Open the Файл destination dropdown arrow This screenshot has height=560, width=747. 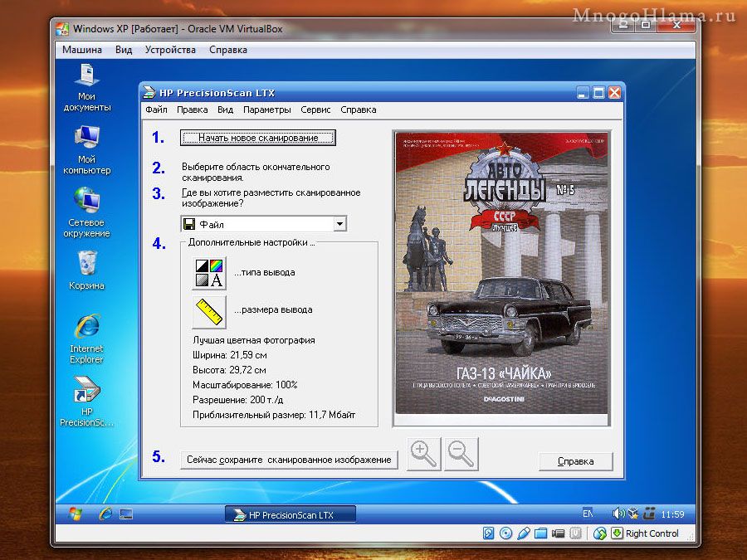point(339,224)
